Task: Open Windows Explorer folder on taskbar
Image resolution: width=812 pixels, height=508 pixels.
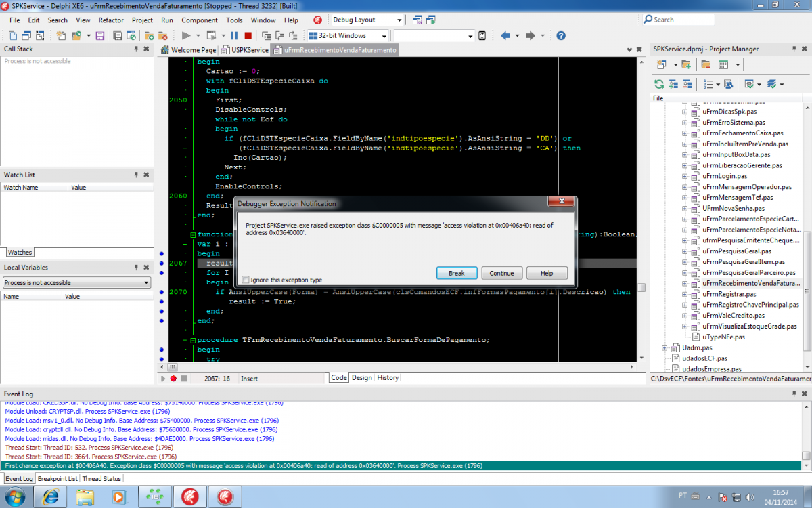Action: tap(85, 496)
